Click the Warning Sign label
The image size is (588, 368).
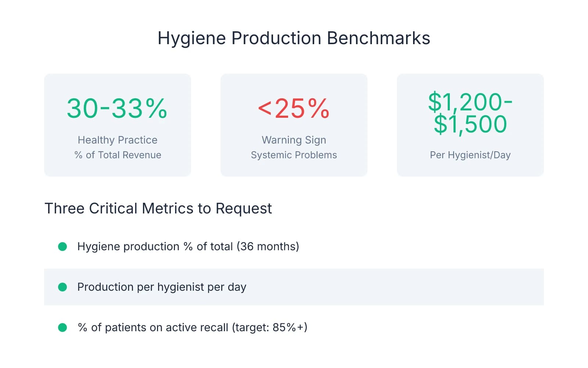tap(293, 140)
